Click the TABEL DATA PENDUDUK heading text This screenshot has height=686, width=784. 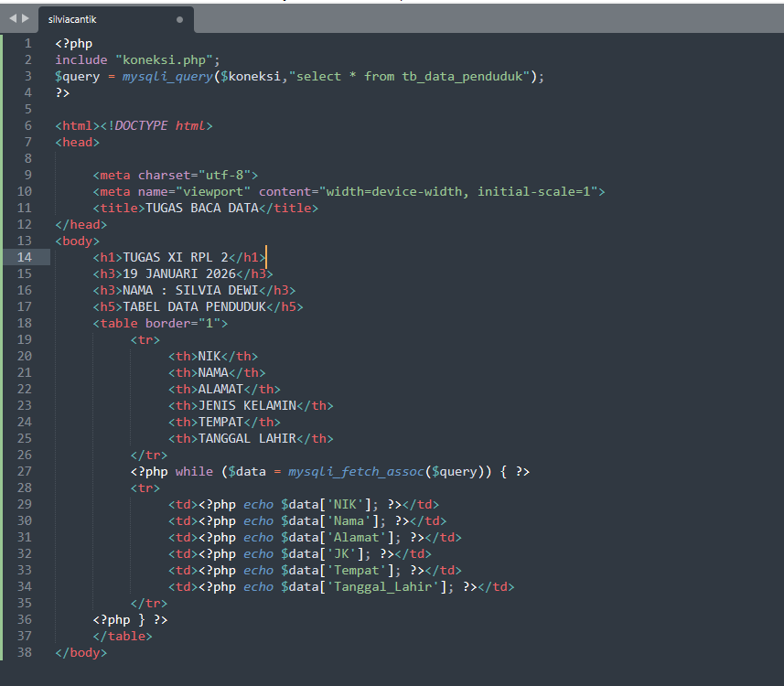(194, 306)
